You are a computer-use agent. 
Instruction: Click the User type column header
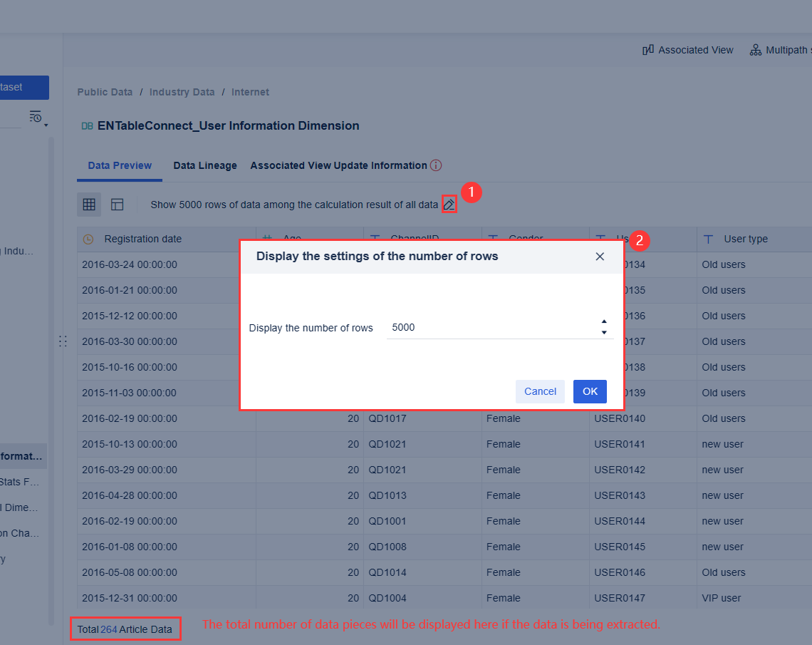(754, 239)
